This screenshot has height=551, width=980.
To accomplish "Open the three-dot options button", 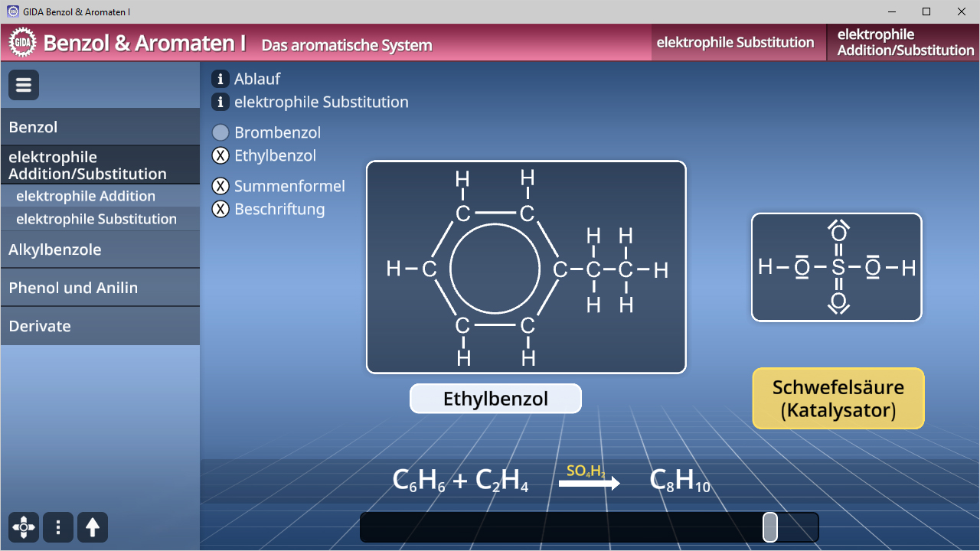I will point(58,527).
